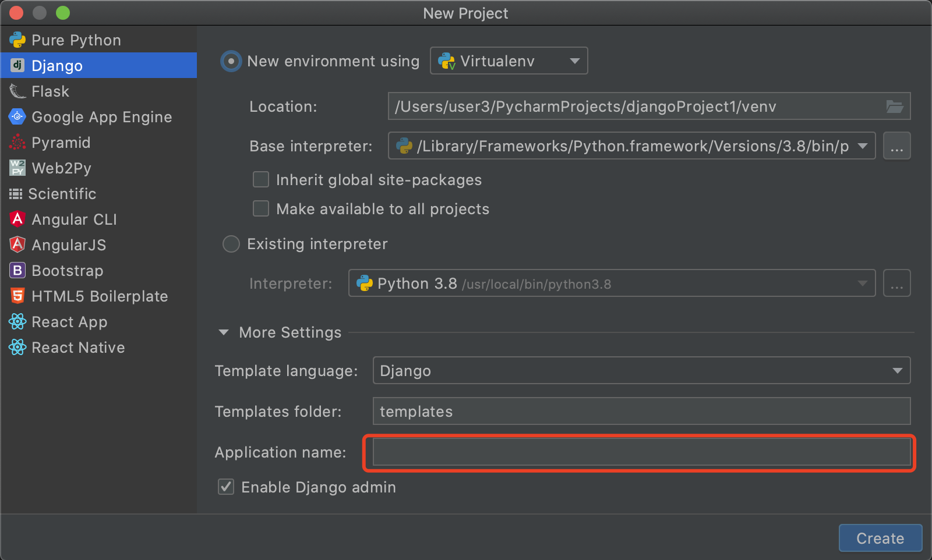
Task: Select the Flask project type icon
Action: pyautogui.click(x=17, y=91)
